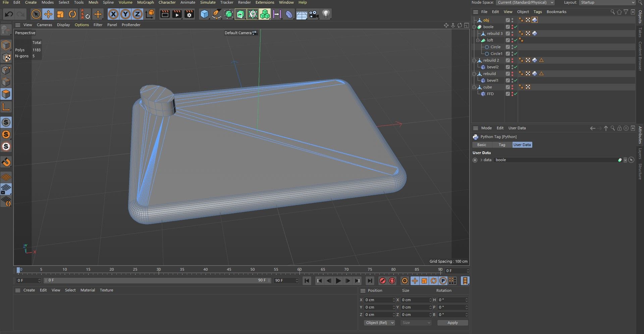Screen dimensions: 644x334
Task: Go to start of animation
Action: (x=307, y=281)
